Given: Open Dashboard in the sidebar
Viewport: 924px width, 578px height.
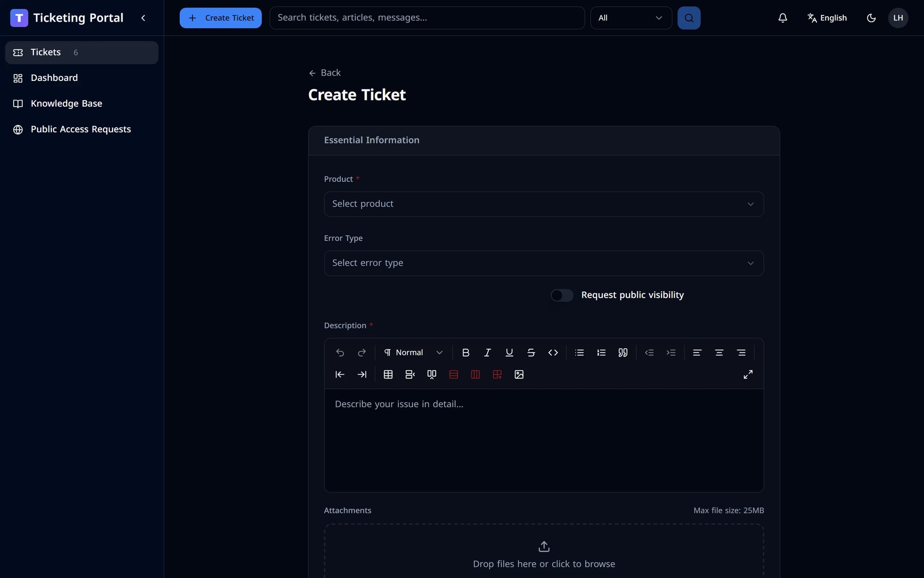Looking at the screenshot, I should 82,78.
